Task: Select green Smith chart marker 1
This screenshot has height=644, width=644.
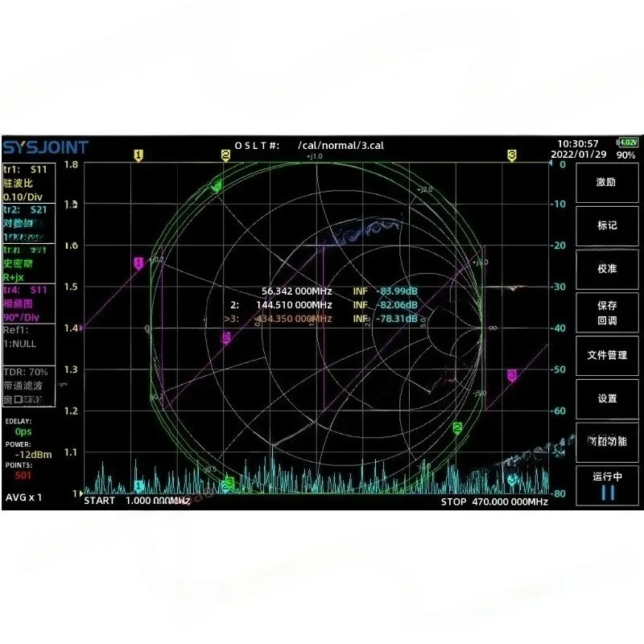Action: coord(216,186)
